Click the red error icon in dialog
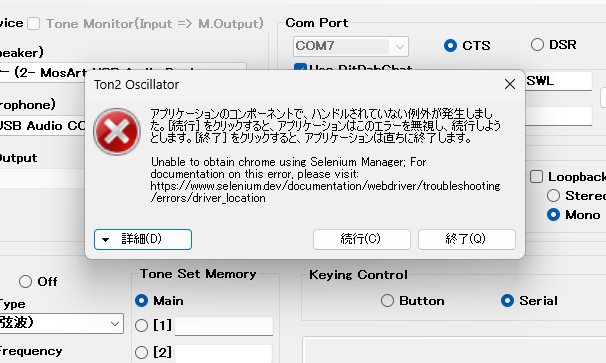Image resolution: width=606 pixels, height=363 pixels. pyautogui.click(x=117, y=132)
